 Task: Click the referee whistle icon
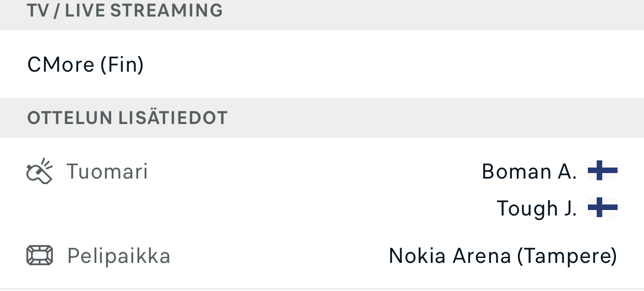tap(40, 171)
